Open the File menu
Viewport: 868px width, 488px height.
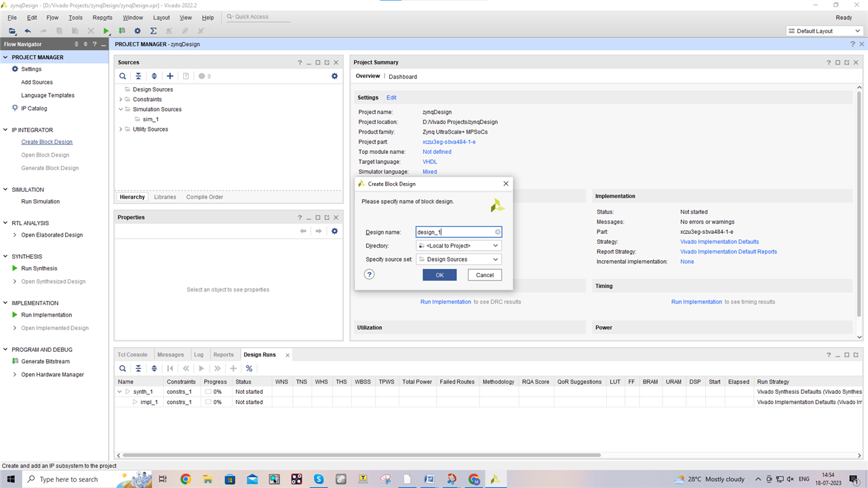[x=12, y=18]
